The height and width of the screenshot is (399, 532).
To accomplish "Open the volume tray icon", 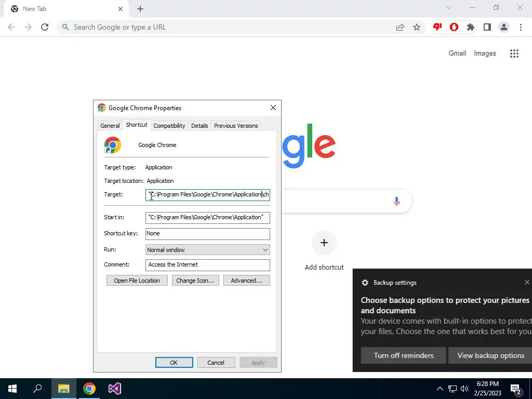I will tap(464, 389).
